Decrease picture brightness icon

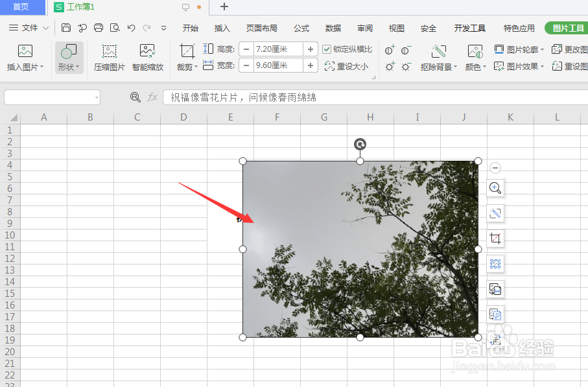tap(406, 66)
